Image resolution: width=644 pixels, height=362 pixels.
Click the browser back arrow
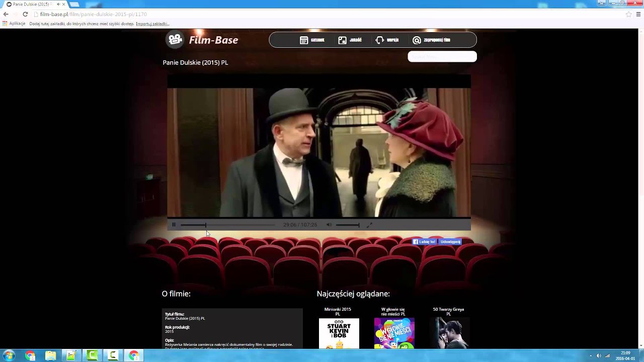coord(6,14)
